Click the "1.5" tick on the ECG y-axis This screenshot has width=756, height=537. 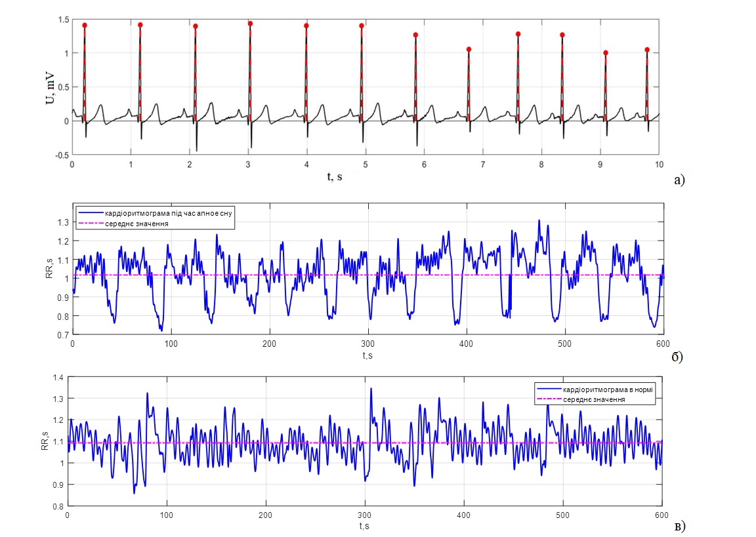pos(63,20)
